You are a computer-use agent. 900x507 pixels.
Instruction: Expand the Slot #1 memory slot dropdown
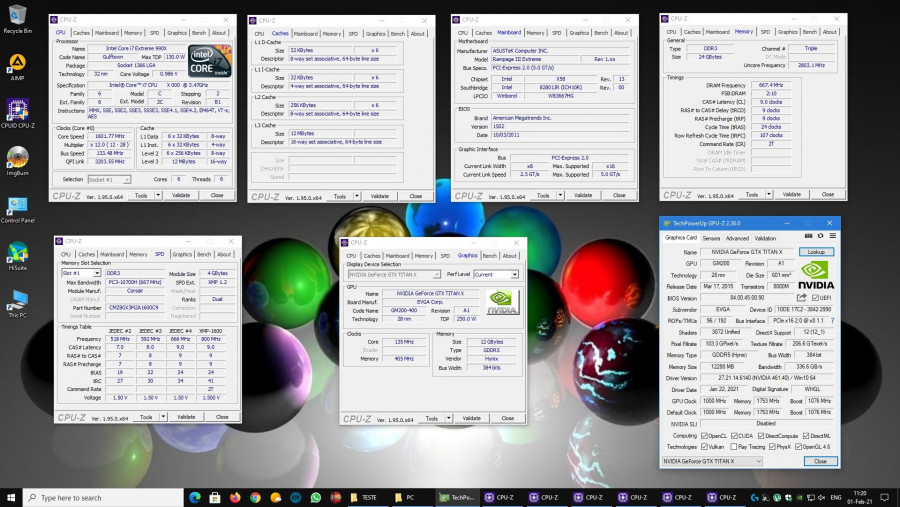point(81,273)
